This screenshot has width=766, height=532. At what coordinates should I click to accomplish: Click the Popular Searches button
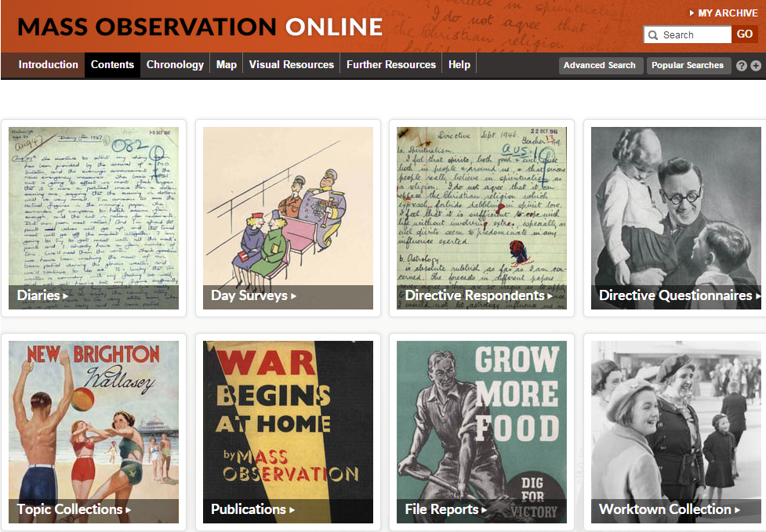click(x=688, y=65)
